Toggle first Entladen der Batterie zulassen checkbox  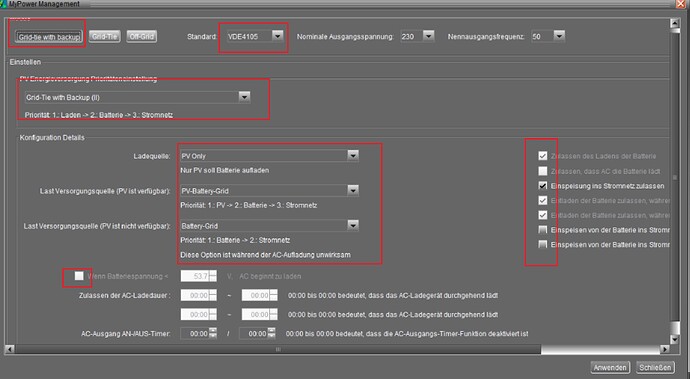543,200
